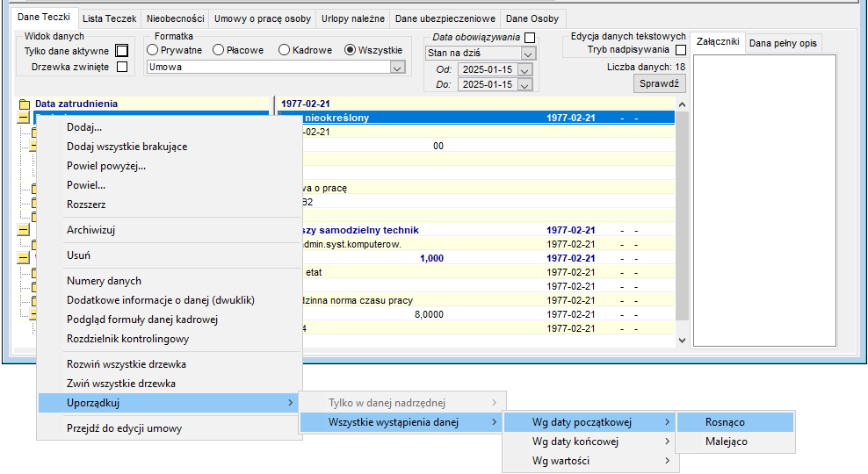Click Rozszerz in the context menu
Screen dimensions: 868x474
[x=86, y=205]
